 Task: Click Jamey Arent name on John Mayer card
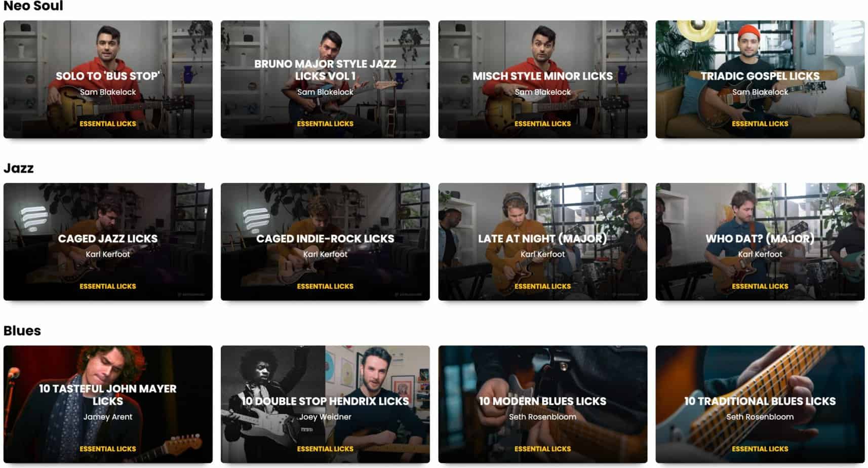coord(108,417)
